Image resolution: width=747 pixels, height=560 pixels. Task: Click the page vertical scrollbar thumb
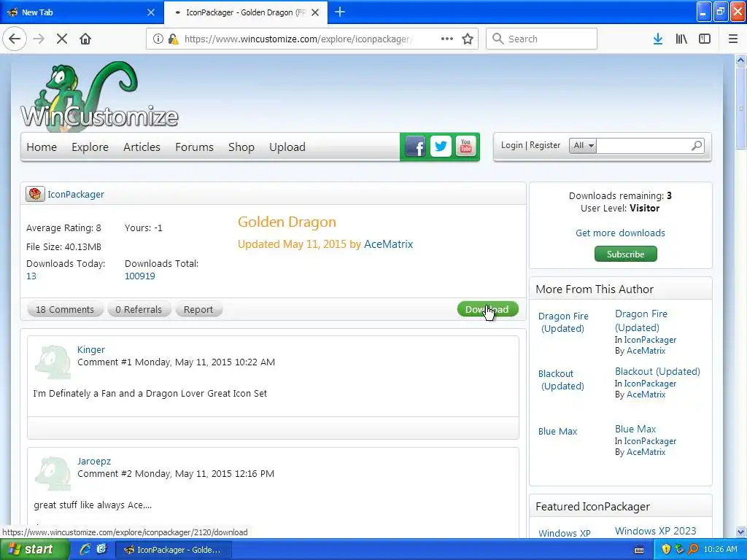[x=741, y=107]
